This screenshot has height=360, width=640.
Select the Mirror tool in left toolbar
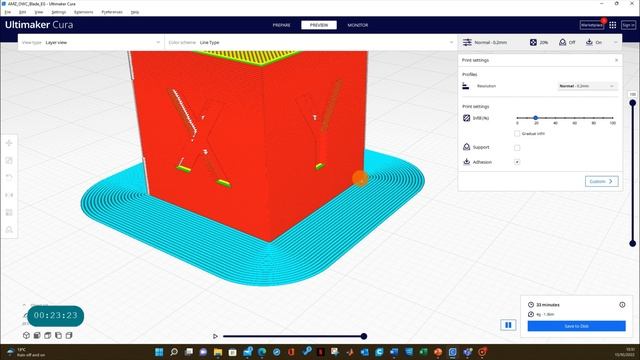(x=9, y=195)
